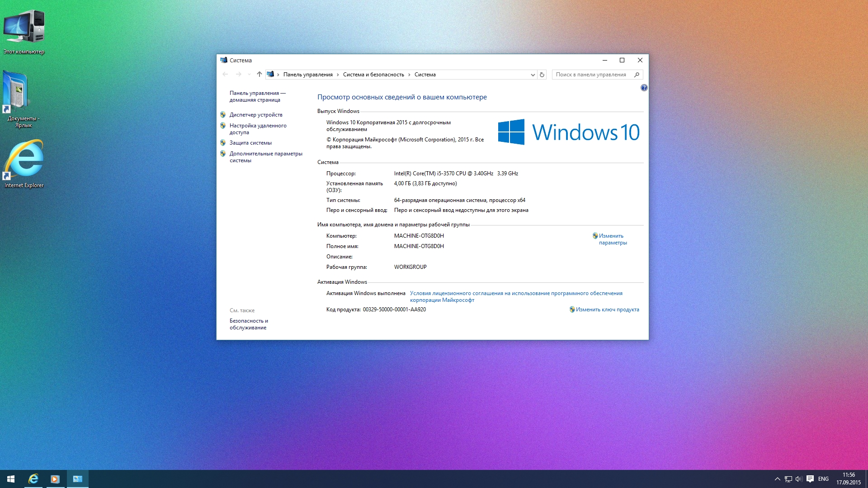Expand chevron after Панель управления breadcrumb
This screenshot has height=488, width=868.
pyautogui.click(x=338, y=75)
